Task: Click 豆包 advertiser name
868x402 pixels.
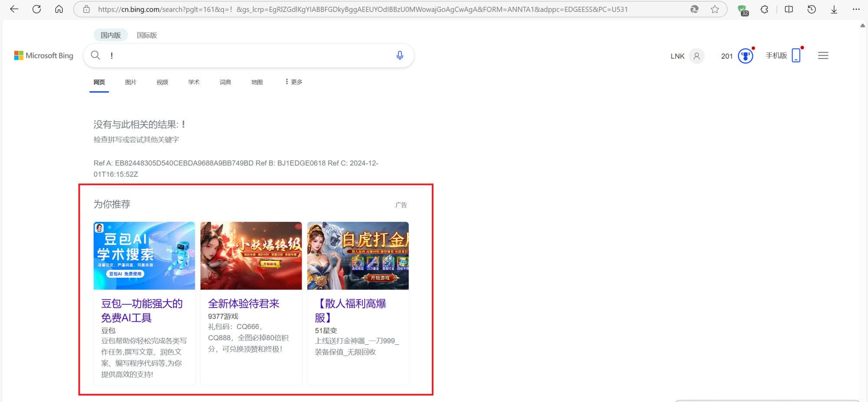Action: pos(108,330)
